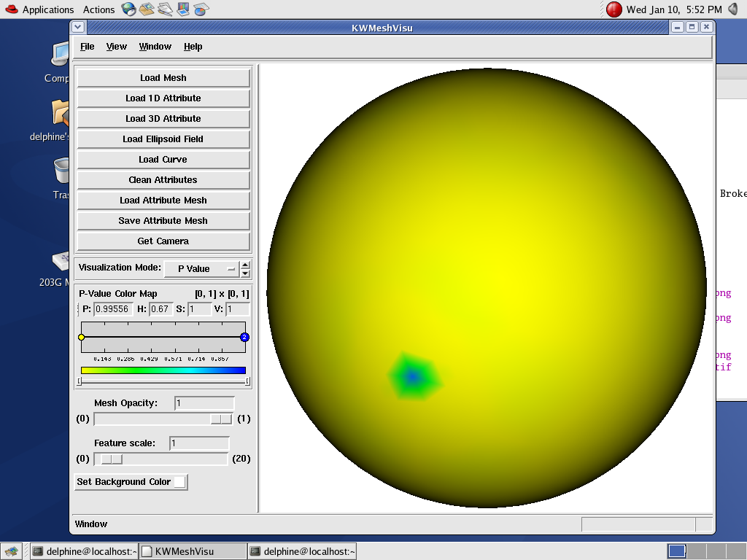The width and height of the screenshot is (747, 560).
Task: Open the email client panel icon
Action: [147, 9]
